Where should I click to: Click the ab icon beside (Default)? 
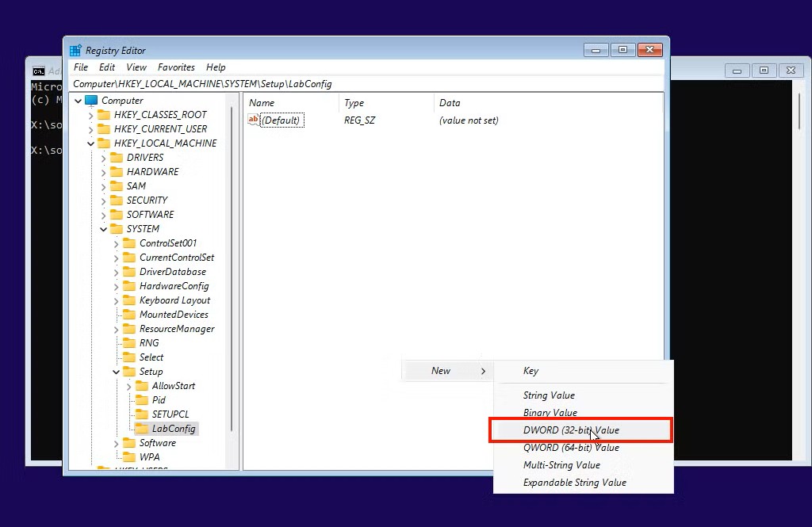point(254,120)
